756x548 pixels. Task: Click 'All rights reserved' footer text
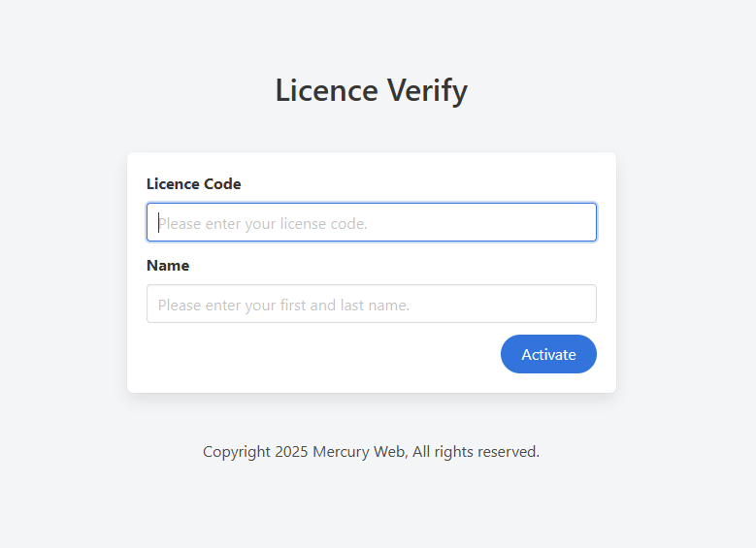point(476,452)
